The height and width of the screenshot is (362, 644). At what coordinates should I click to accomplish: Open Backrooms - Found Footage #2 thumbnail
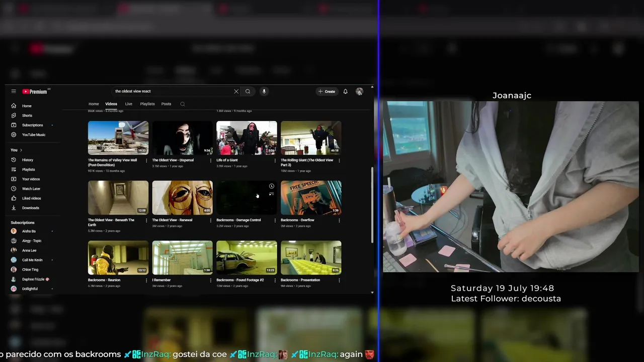247,257
